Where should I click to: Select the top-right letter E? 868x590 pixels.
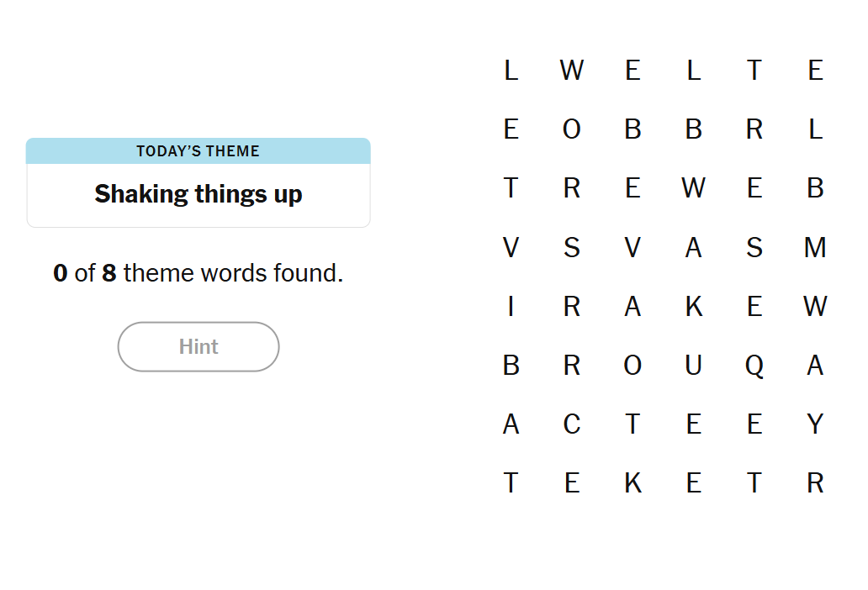pyautogui.click(x=815, y=70)
